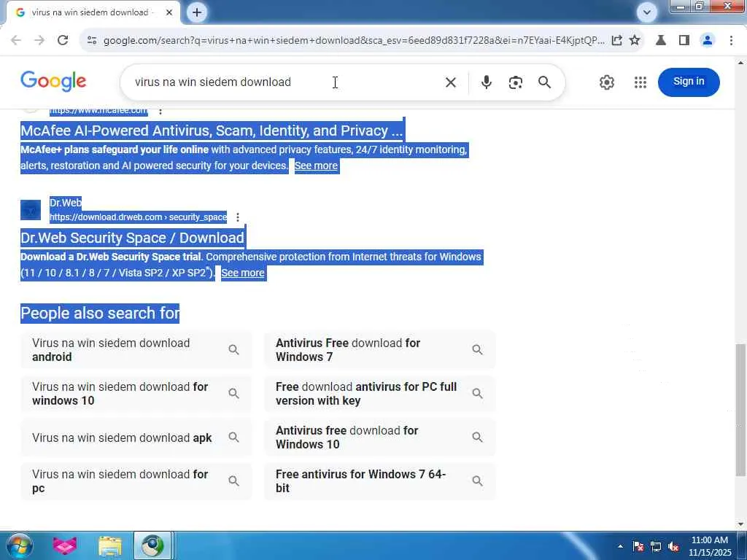Click See more under the Dr.Web snippet
This screenshot has height=560, width=747.
click(242, 273)
